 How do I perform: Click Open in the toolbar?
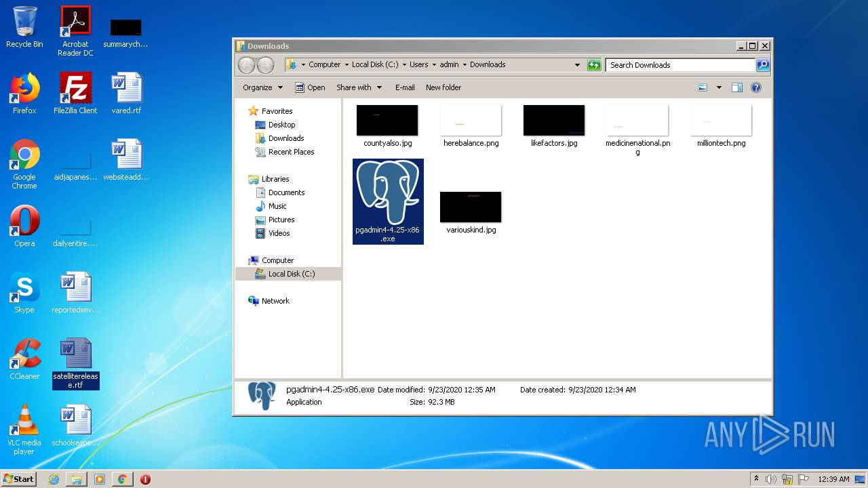click(310, 87)
